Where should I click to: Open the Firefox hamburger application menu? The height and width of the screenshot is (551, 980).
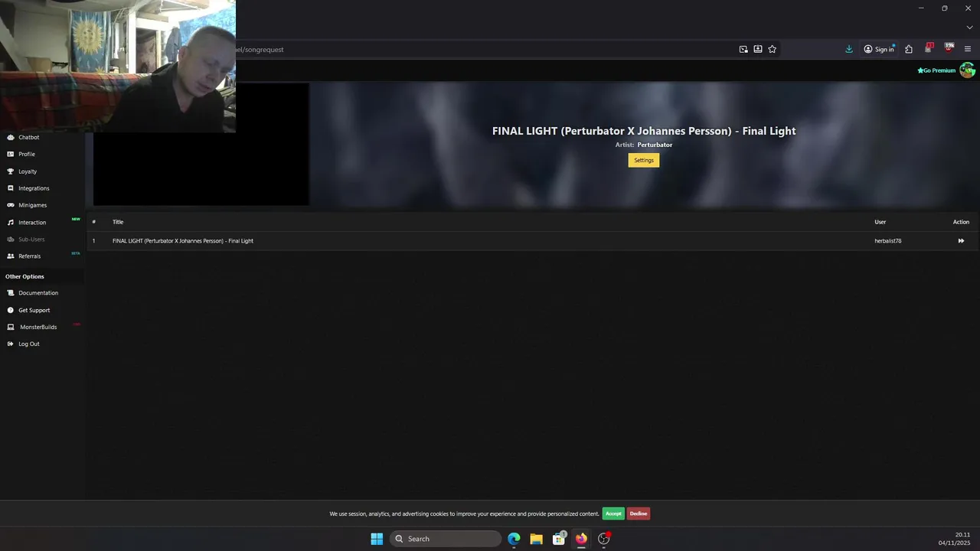(968, 49)
